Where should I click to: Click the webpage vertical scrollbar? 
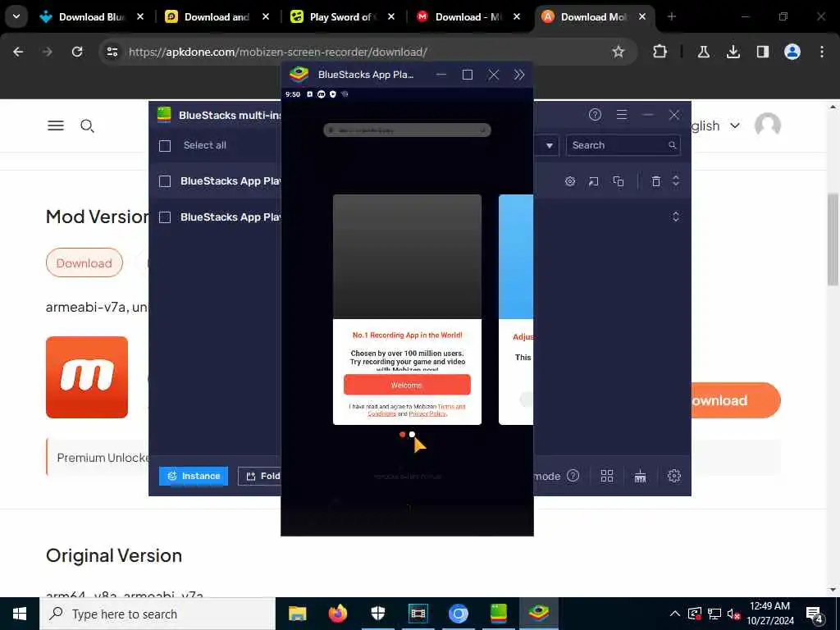coord(833,240)
